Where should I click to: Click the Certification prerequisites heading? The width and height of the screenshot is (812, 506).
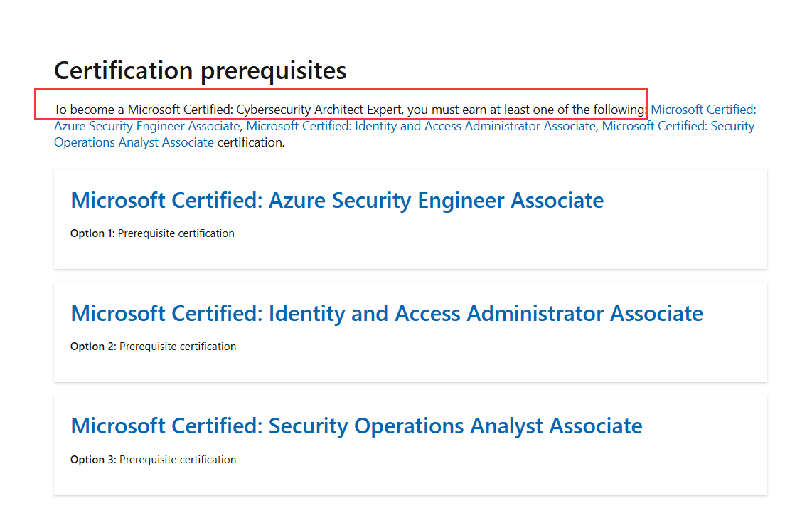pyautogui.click(x=200, y=70)
